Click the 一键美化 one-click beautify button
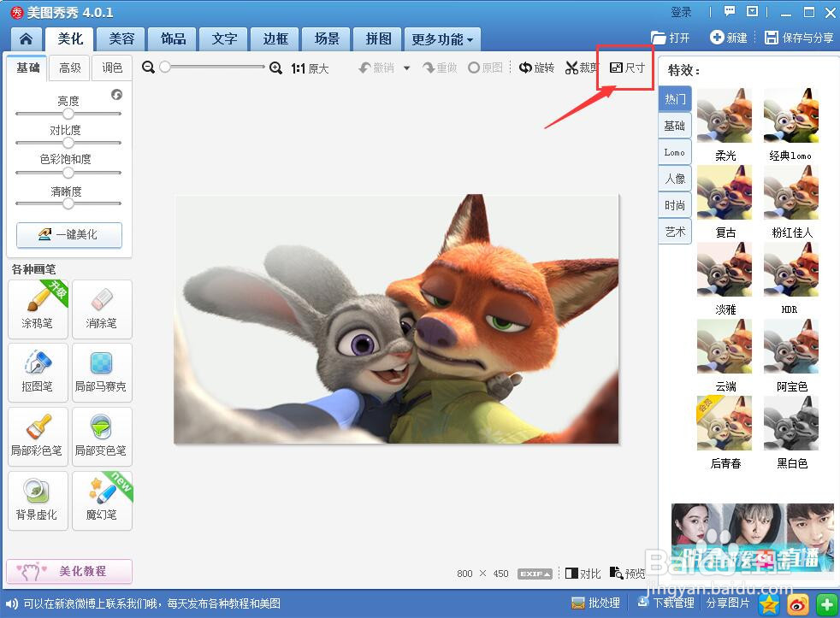840x618 pixels. point(68,235)
